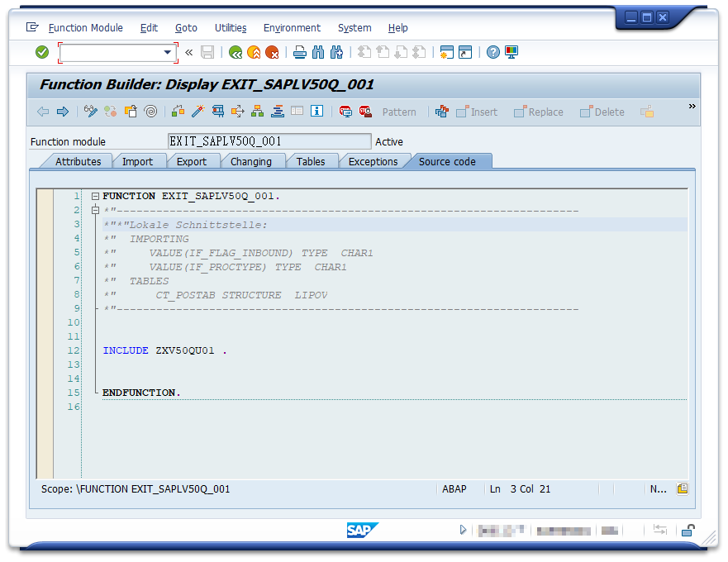Click the Customize Local Layout monitor icon
Screen dimensions: 728x562
click(512, 52)
